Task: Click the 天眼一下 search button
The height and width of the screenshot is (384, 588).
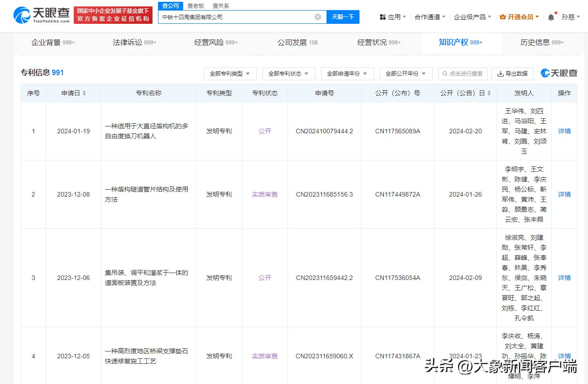Action: pos(343,17)
